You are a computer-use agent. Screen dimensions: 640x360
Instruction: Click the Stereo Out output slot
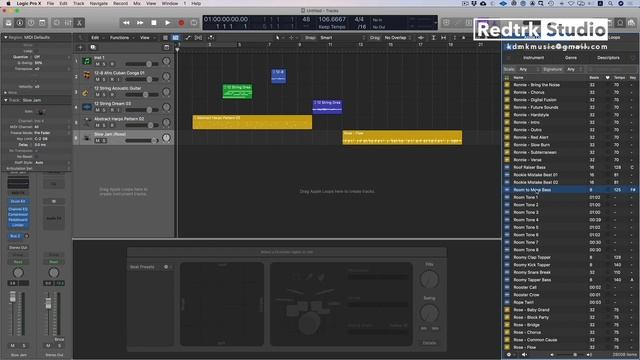18,247
